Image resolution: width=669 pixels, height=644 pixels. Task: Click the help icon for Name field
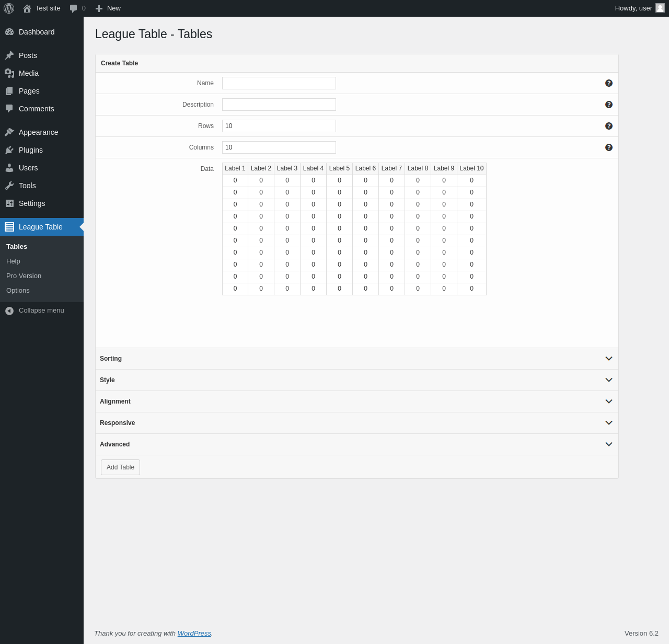[609, 83]
